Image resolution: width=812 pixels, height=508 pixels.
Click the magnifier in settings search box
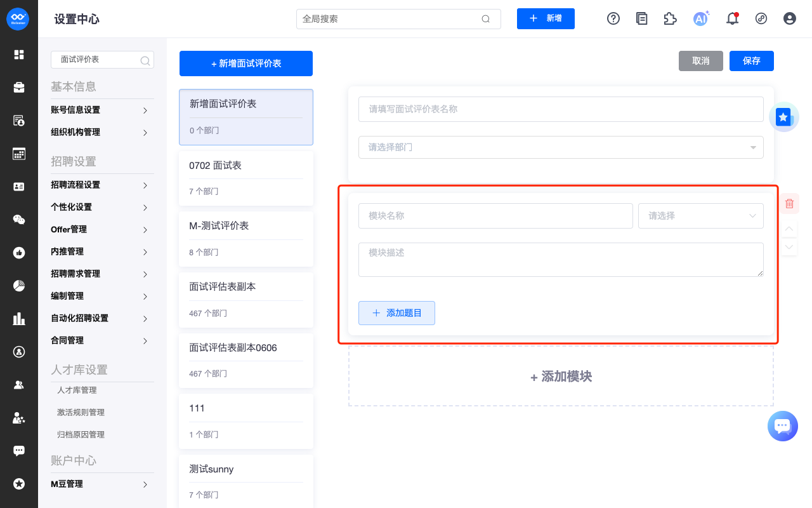pos(145,60)
